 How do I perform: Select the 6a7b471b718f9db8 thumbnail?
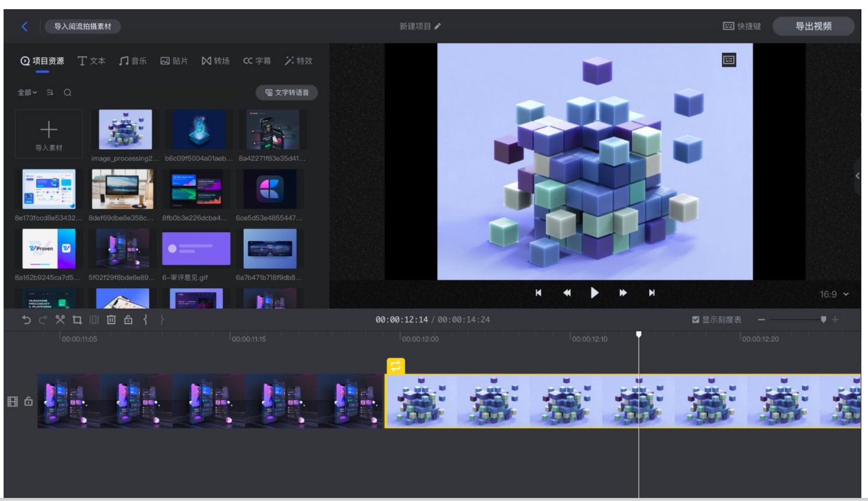(270, 248)
